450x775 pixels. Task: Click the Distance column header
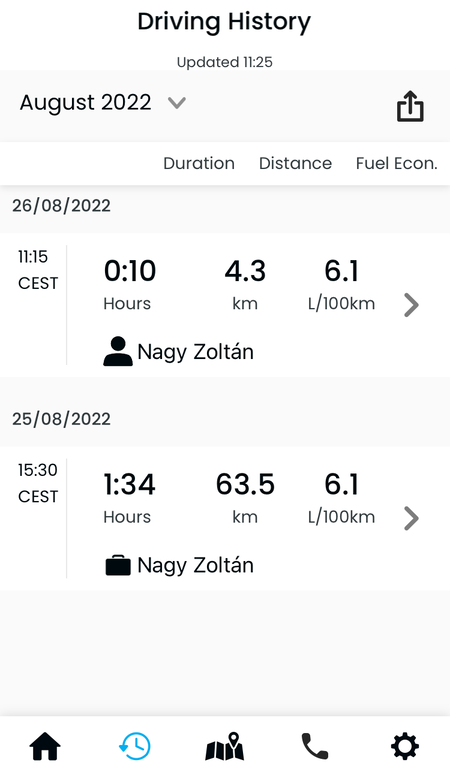(x=295, y=164)
